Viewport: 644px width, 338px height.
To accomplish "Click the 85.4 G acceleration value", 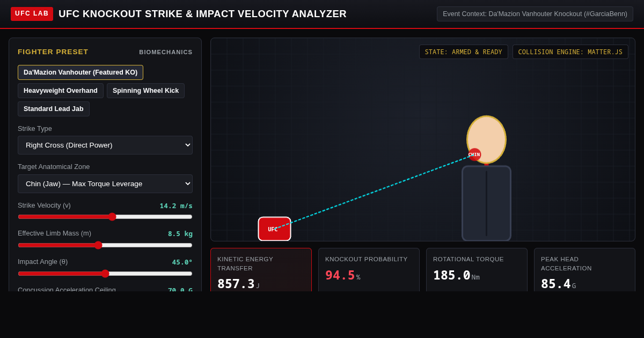I will (559, 284).
